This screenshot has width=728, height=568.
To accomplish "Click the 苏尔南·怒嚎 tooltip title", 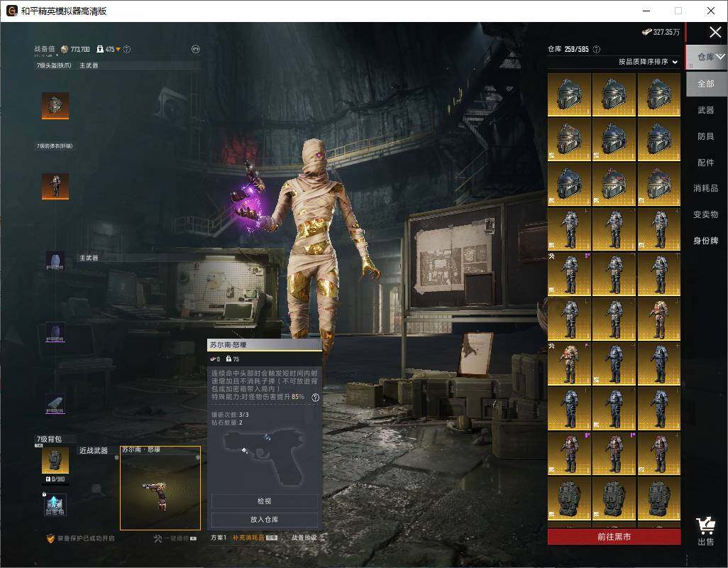I will [x=228, y=345].
